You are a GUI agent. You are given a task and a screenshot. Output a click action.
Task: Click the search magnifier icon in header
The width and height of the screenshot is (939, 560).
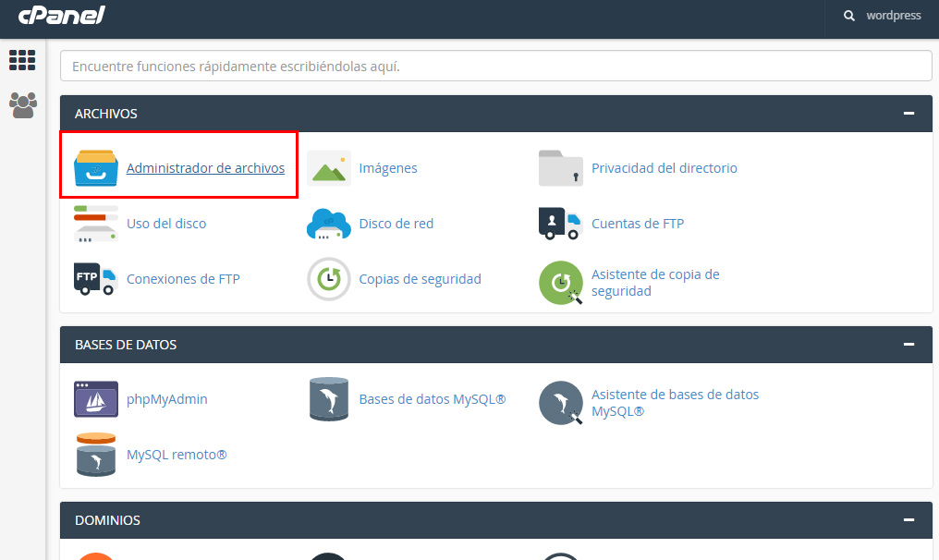pos(849,16)
